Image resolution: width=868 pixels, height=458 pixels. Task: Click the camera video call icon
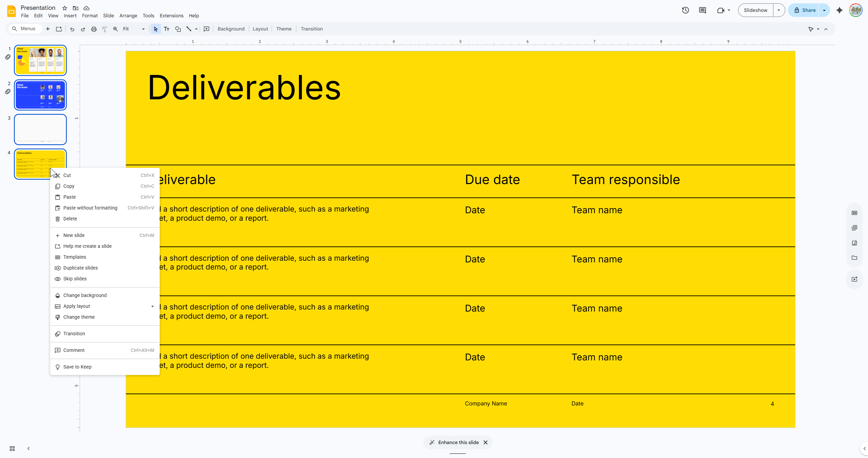click(721, 10)
